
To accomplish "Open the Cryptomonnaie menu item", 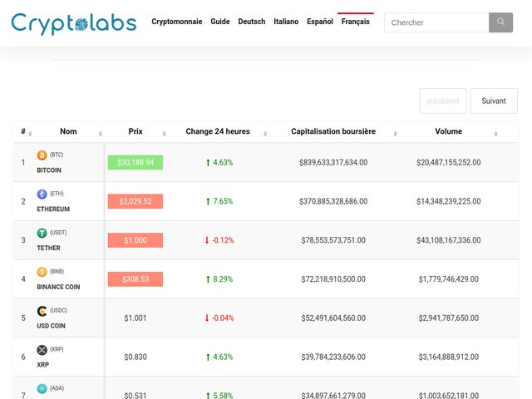I will (176, 22).
